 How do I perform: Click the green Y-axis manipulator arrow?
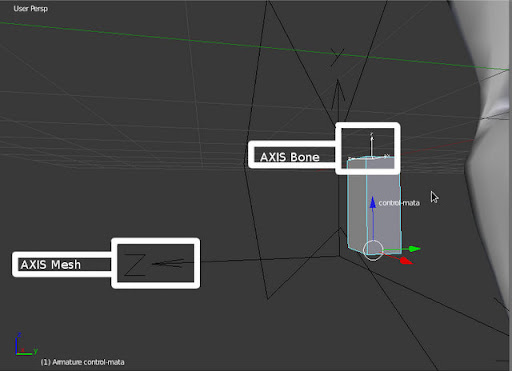tap(414, 249)
